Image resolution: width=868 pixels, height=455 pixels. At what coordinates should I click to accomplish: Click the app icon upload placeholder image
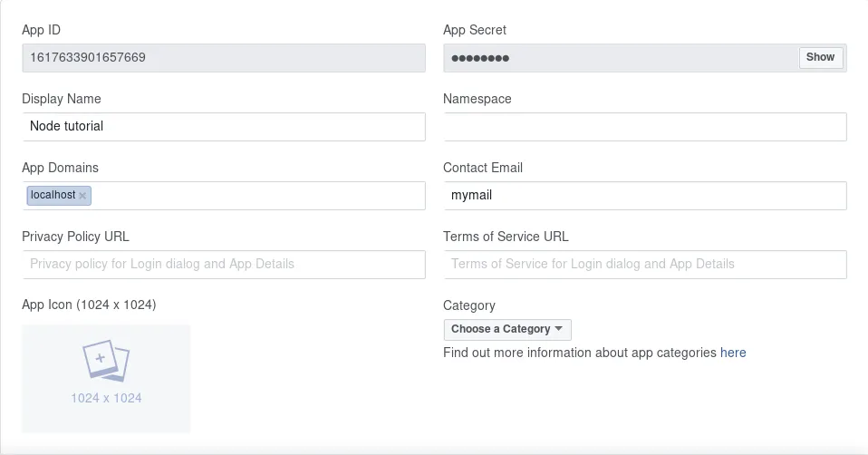pyautogui.click(x=106, y=378)
